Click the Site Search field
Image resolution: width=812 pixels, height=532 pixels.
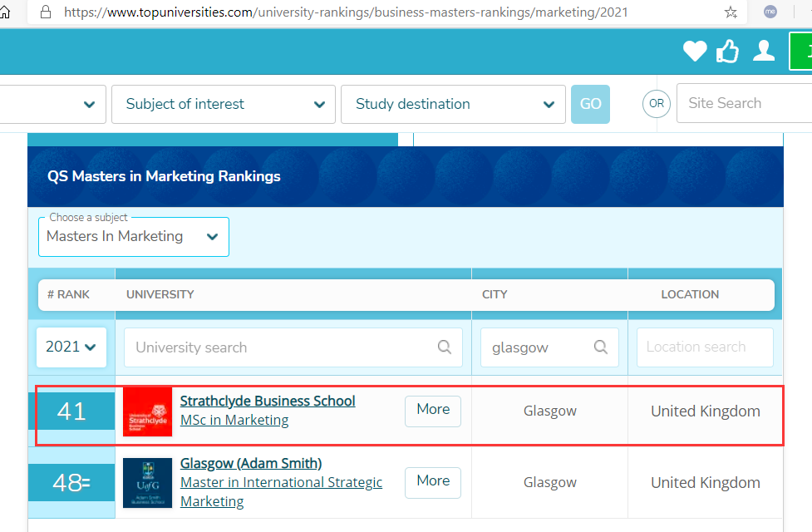coord(744,103)
